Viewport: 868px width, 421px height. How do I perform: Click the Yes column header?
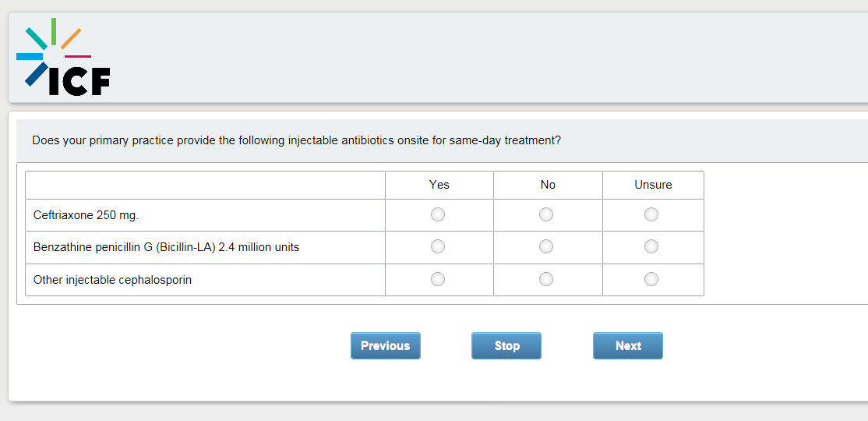(x=439, y=185)
